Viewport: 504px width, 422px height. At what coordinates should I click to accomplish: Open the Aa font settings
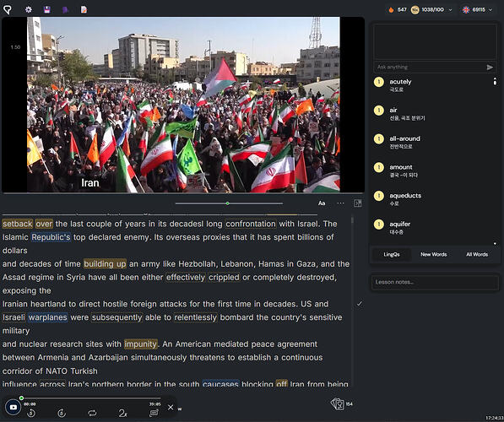pyautogui.click(x=322, y=203)
